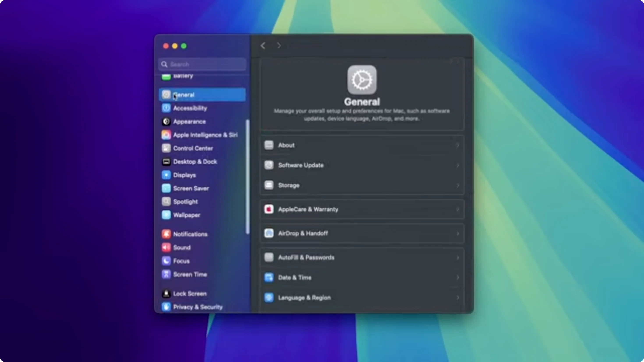Expand the Software Update row chevron
This screenshot has width=644, height=362.
pos(458,165)
